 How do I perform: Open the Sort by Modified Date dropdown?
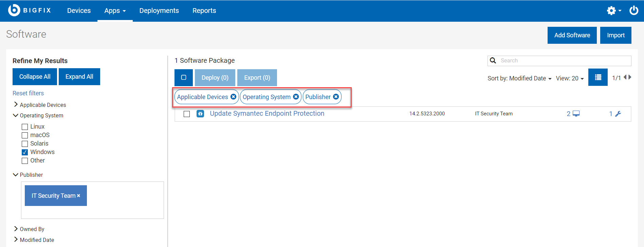coord(519,78)
